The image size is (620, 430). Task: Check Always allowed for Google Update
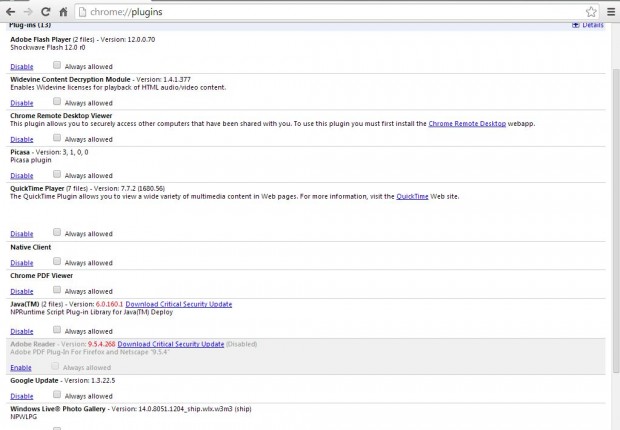57,394
